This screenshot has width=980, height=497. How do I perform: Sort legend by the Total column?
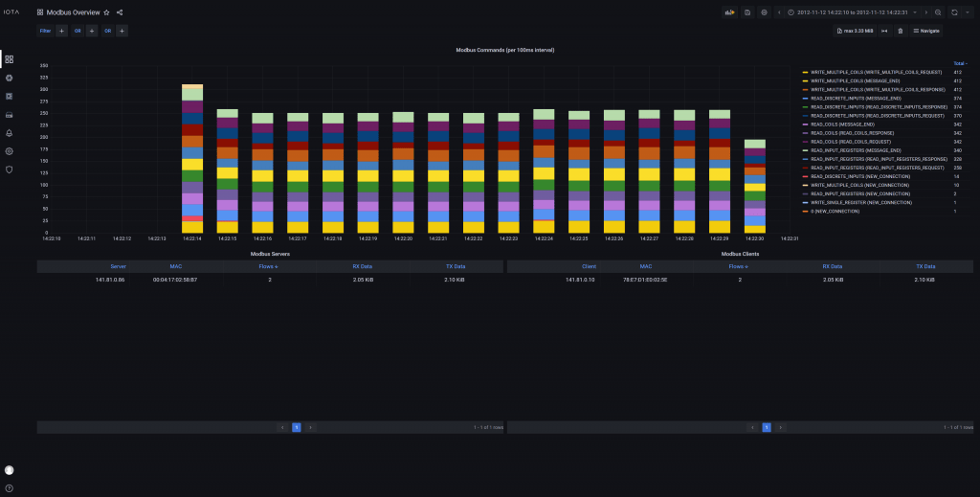click(960, 63)
